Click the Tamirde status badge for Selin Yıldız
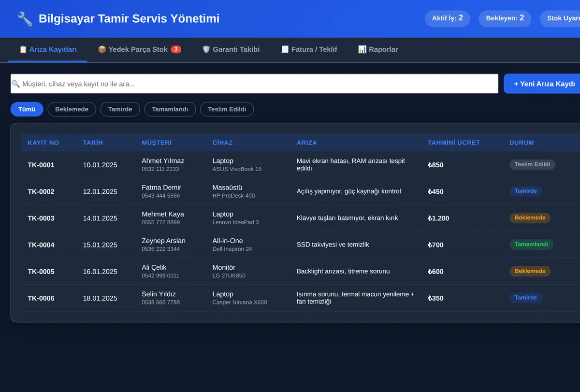Viewport: 580px width, 392px height. 526,298
